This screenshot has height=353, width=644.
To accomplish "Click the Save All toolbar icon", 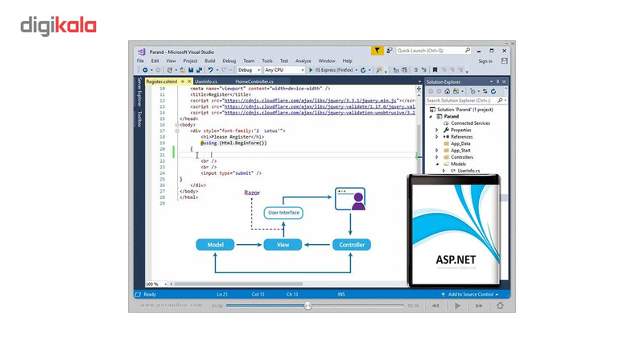I will pos(199,70).
